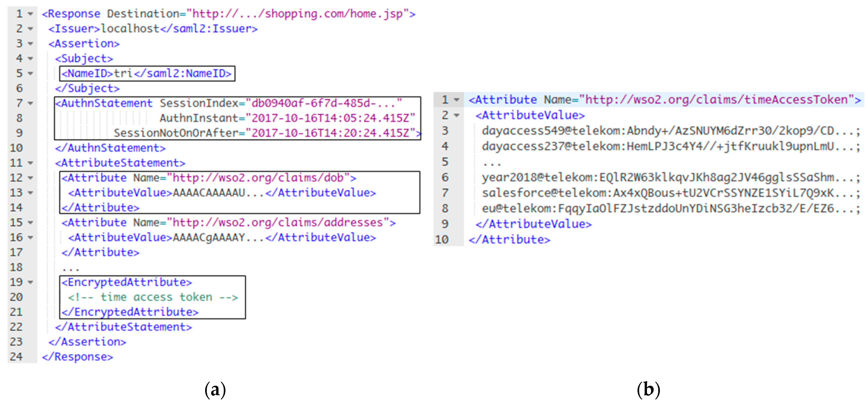Fold the AttributeValue arrow in right panel

(x=457, y=115)
